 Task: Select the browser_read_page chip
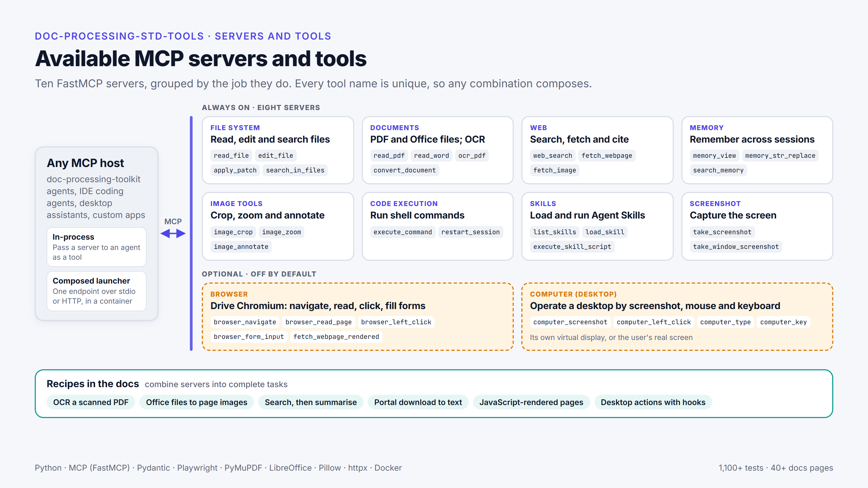(x=318, y=322)
